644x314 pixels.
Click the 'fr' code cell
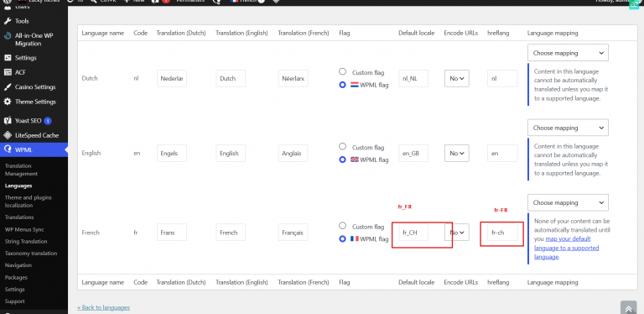tap(136, 233)
